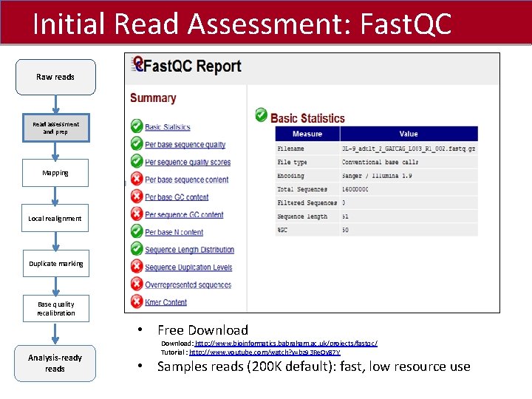Image resolution: width=532 pixels, height=399 pixels.
Task: Click the 'Filtered Sequences' measure label
Action: coord(307,203)
